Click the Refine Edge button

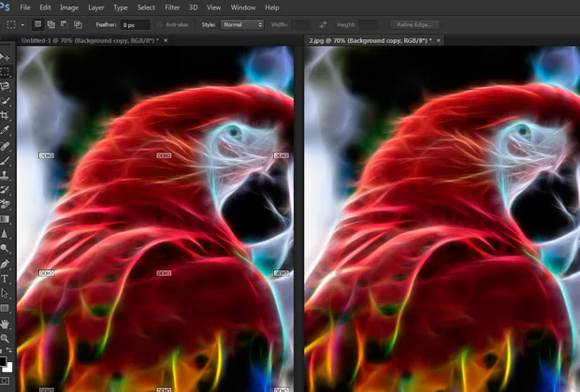pos(416,23)
